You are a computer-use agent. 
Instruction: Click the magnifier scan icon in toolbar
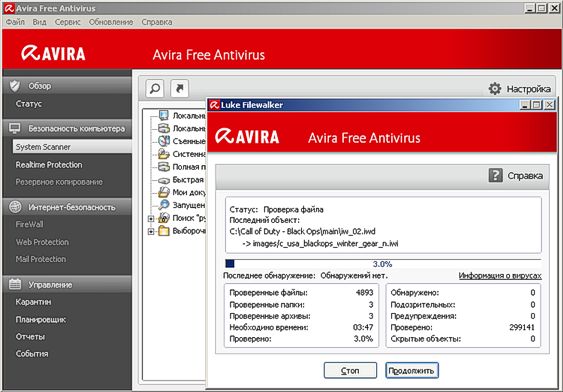point(155,88)
